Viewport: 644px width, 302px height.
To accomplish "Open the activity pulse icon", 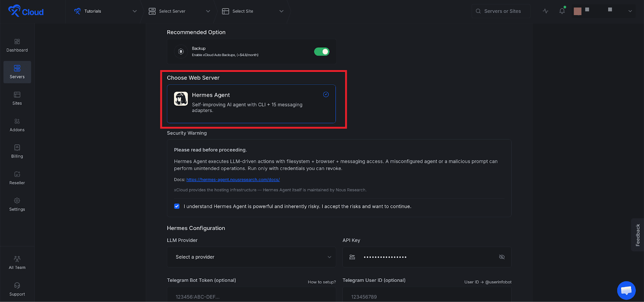I will pos(545,11).
